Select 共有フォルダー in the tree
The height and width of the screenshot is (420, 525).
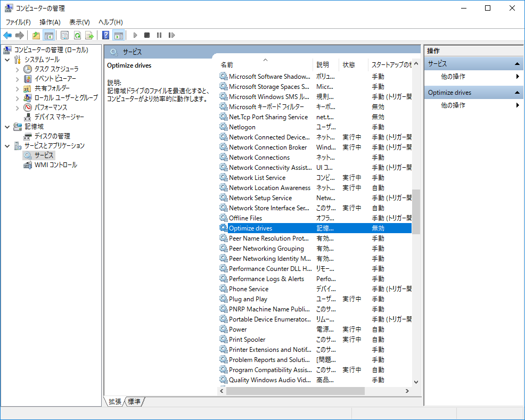click(52, 88)
